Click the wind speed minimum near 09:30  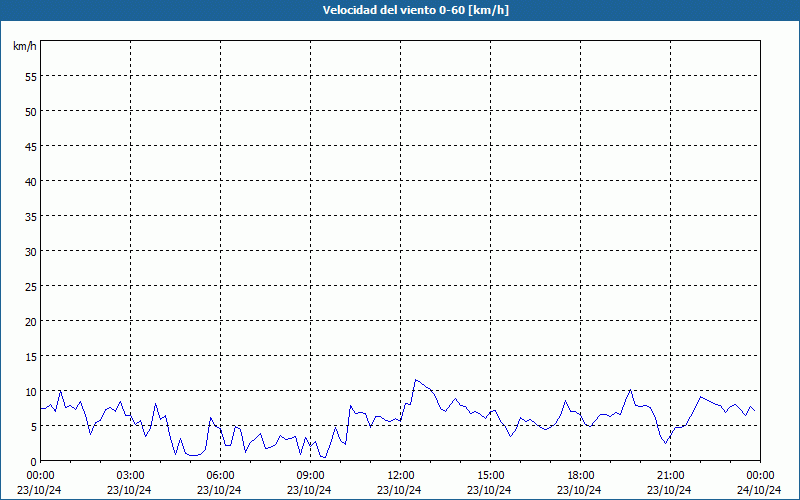(324, 457)
